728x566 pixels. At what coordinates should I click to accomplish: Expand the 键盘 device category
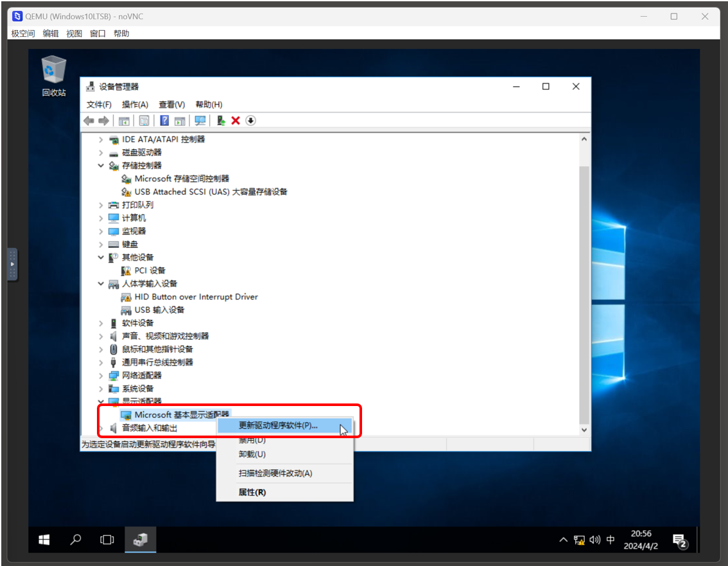pyautogui.click(x=101, y=244)
